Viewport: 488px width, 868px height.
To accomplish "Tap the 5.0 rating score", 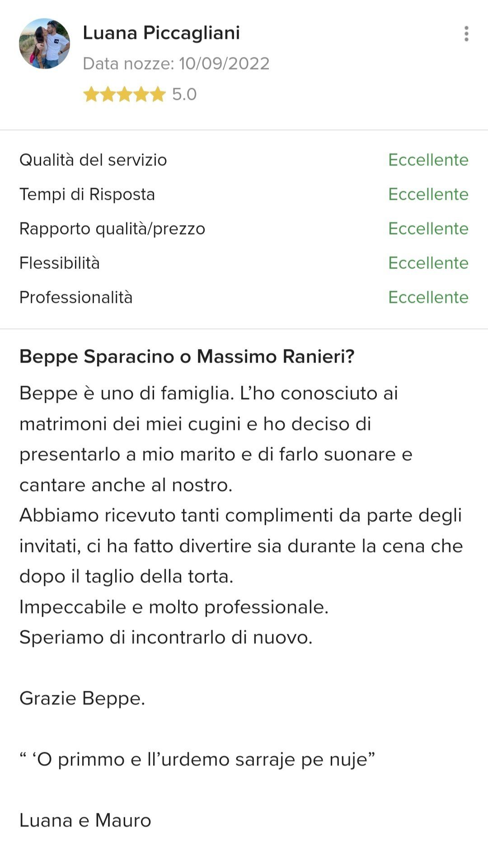I will [x=184, y=94].
